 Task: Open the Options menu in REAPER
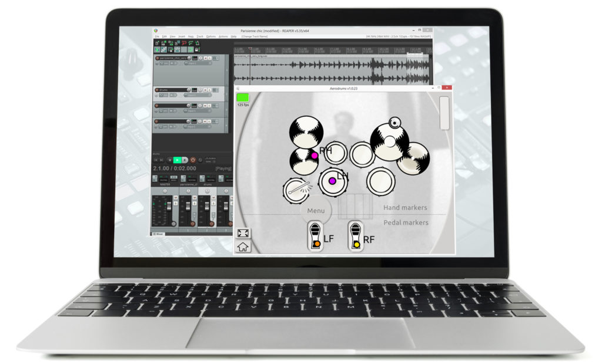point(211,36)
